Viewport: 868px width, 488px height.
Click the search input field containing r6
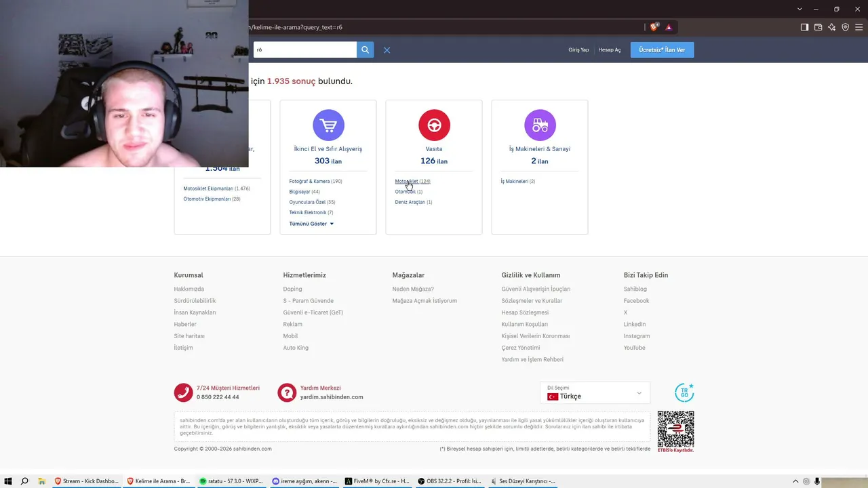point(304,49)
